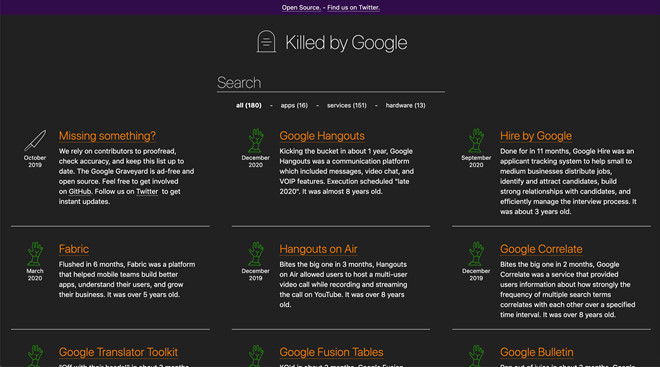Image resolution: width=660 pixels, height=367 pixels.
Task: Click the Killed by Google title text
Action: (346, 43)
